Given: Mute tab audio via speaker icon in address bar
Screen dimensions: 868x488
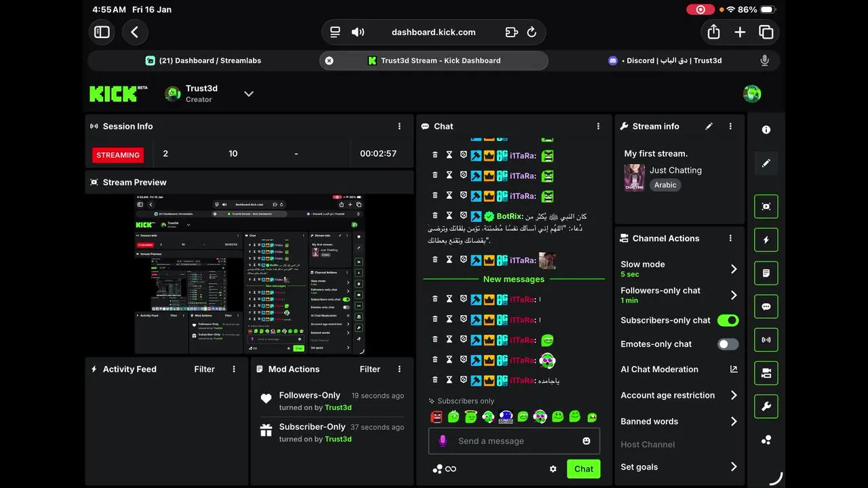Looking at the screenshot, I should 357,32.
